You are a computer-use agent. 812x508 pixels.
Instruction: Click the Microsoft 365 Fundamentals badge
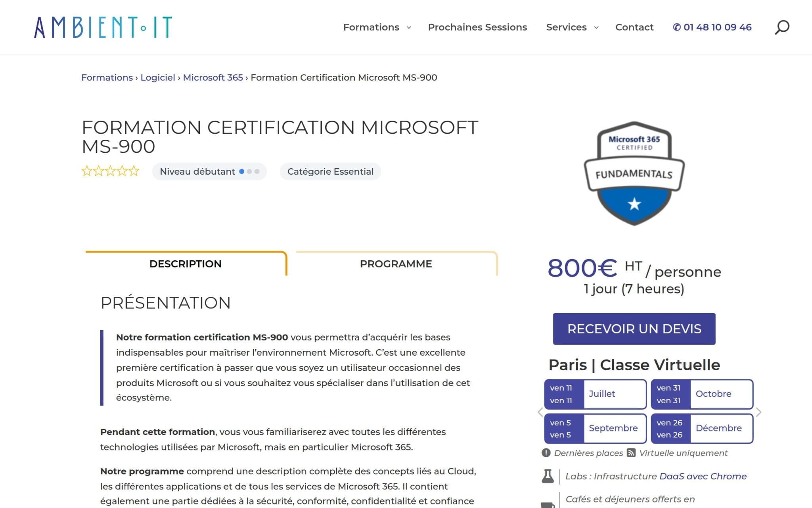pos(634,173)
